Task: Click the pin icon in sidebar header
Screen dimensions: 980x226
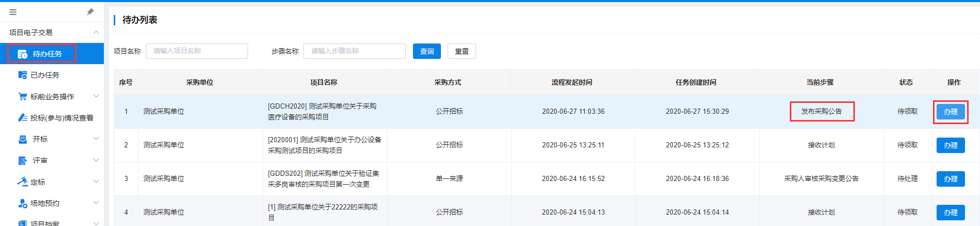Action: point(90,11)
